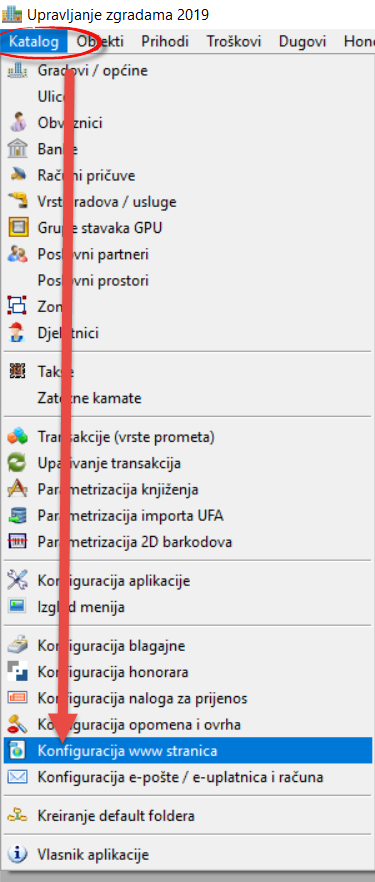Viewport: 375px width, 882px height.
Task: Choose Parametrizacija 2D barkodova
Action: coord(188,542)
